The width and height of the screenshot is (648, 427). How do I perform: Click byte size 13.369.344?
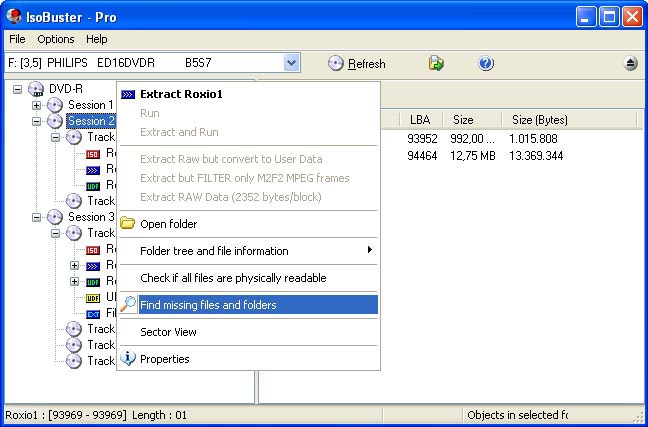[x=536, y=156]
